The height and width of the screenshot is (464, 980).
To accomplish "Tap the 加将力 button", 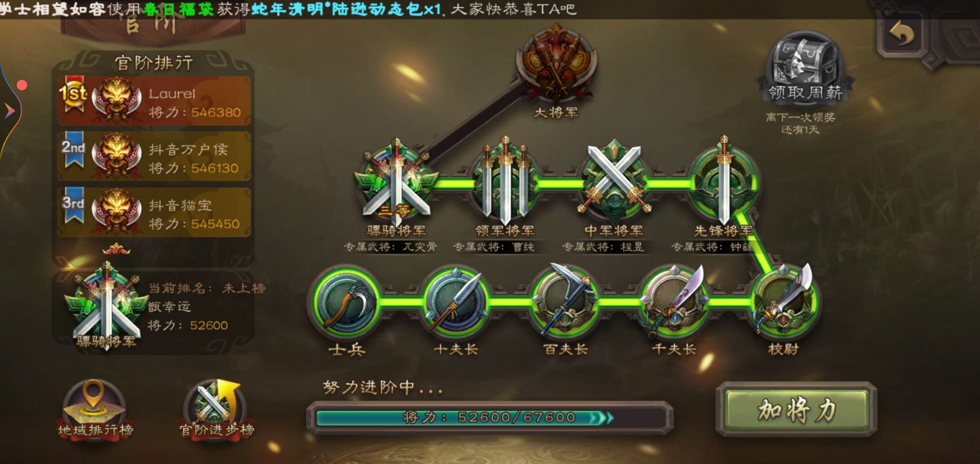I will tap(796, 409).
